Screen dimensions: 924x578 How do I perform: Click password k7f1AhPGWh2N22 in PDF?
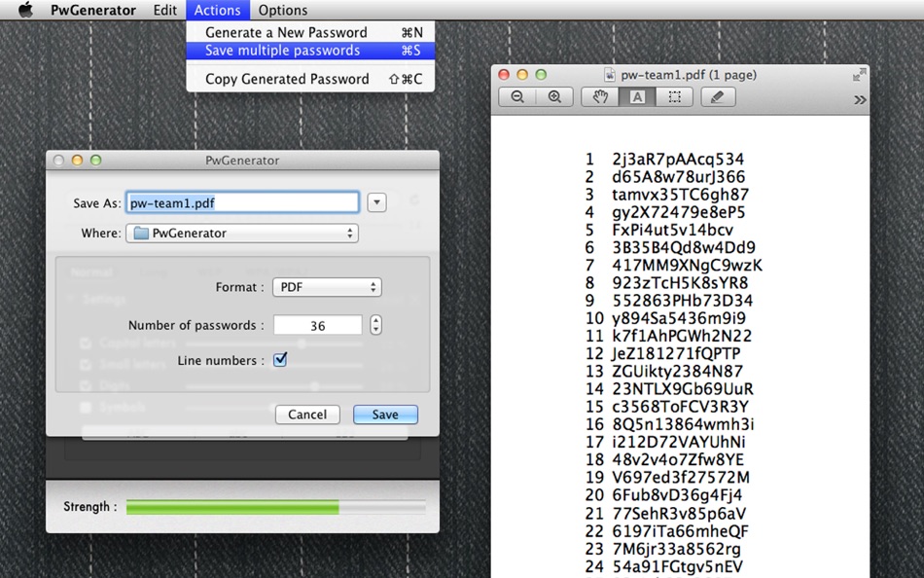point(682,336)
